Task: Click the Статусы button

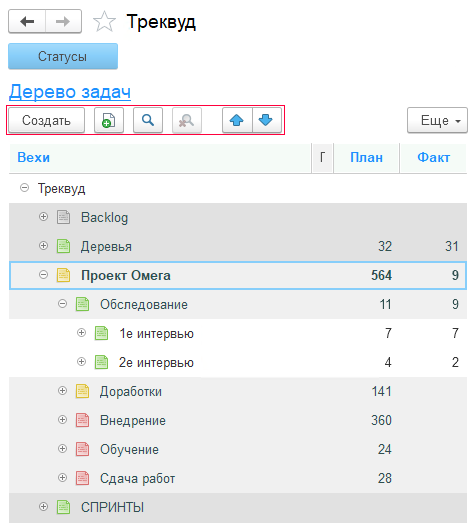Action: tap(63, 56)
